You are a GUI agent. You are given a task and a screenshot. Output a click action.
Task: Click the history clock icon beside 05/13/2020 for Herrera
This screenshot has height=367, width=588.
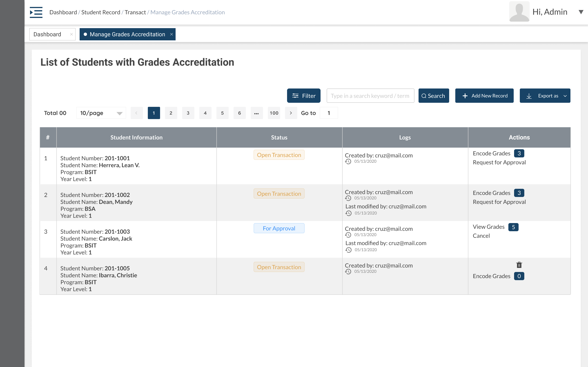point(349,161)
